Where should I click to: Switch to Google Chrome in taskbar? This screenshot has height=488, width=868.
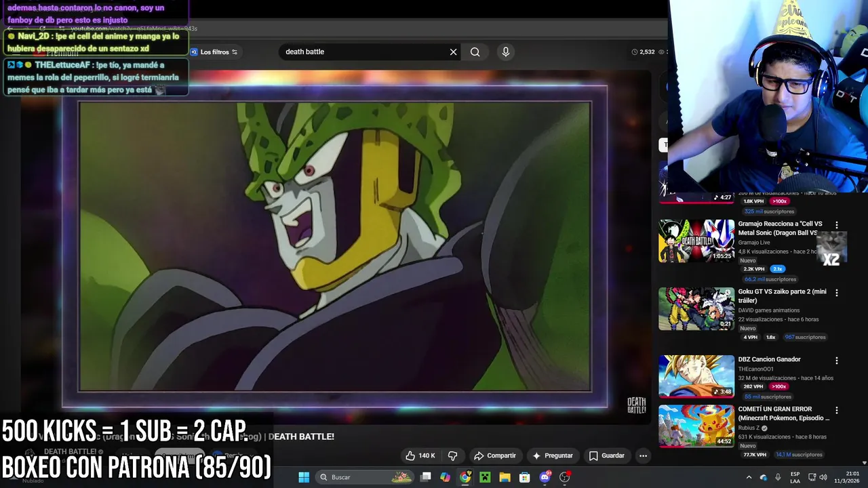pos(465,477)
